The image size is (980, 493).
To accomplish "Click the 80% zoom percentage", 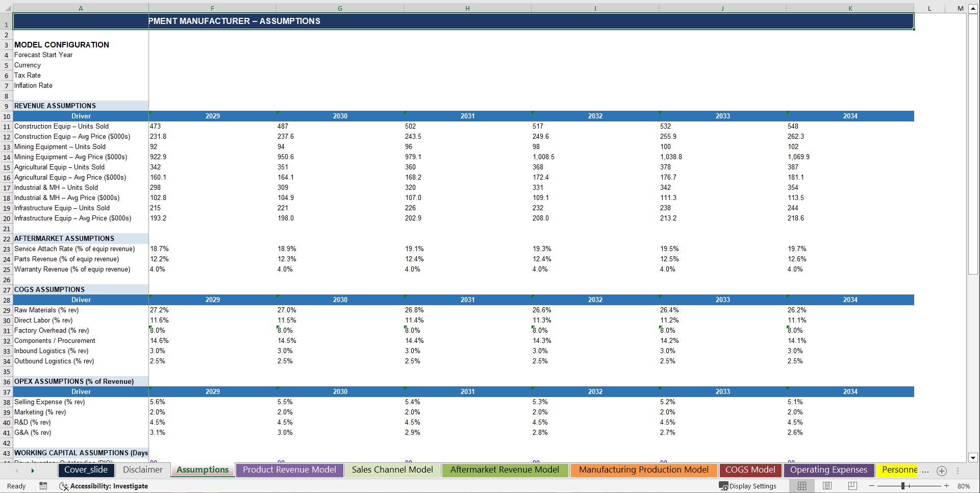I will point(963,486).
